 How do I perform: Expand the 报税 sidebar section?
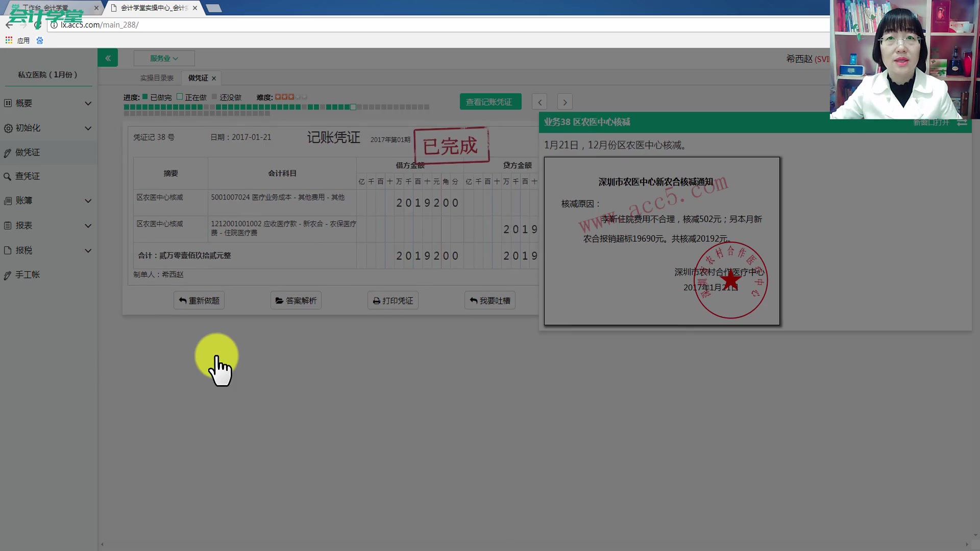tap(88, 251)
